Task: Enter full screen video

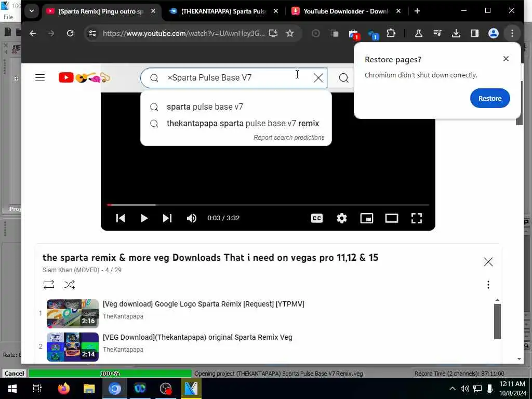Action: point(417,218)
